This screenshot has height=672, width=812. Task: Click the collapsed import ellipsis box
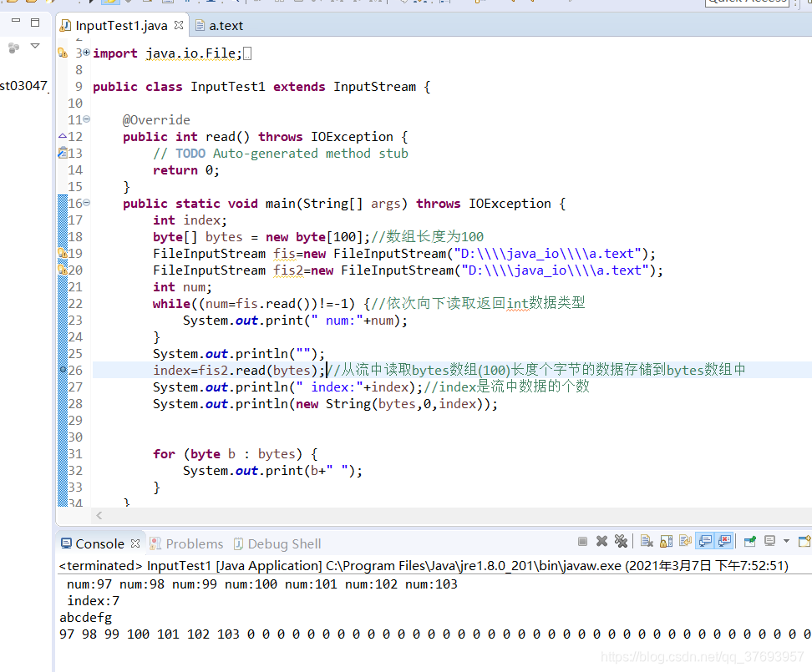coord(247,53)
